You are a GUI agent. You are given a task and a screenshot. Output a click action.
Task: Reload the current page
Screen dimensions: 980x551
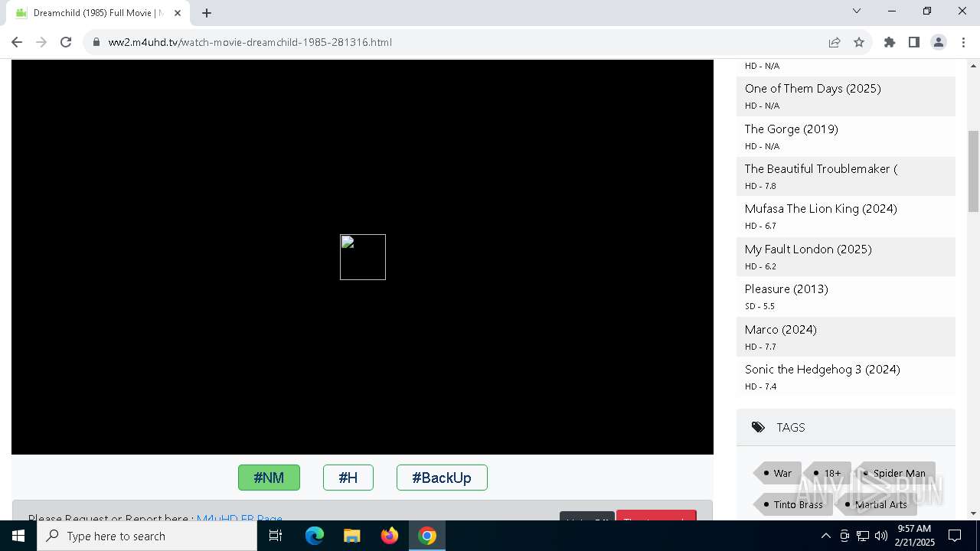(x=66, y=42)
